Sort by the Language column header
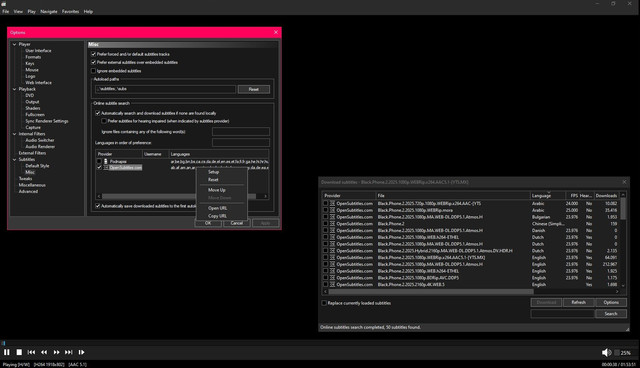Viewport: 640px width, 368px height. point(547,196)
